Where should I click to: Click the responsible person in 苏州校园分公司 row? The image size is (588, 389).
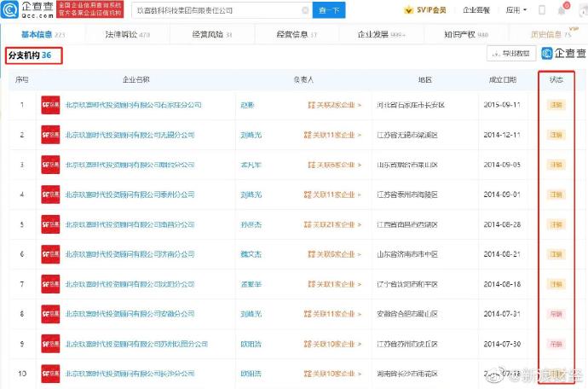[251, 344]
